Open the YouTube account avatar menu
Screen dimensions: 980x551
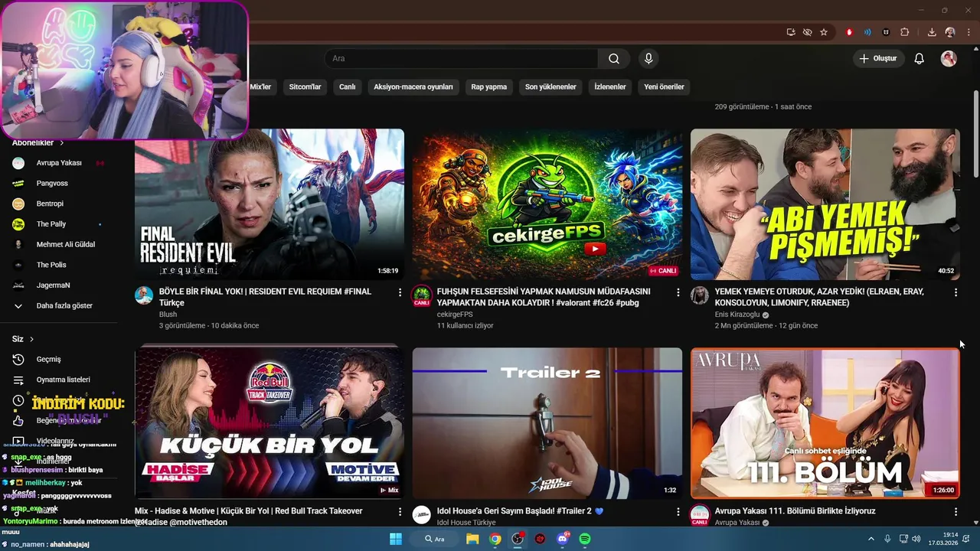[949, 59]
